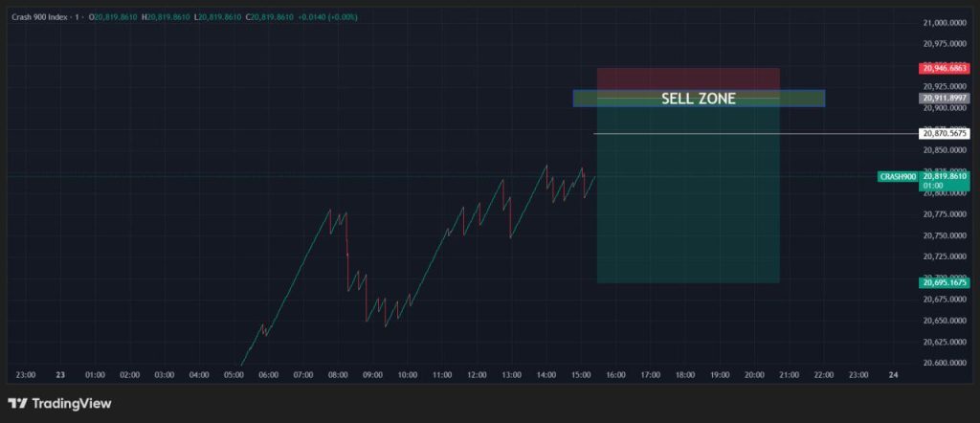Click the white 20,870.5675 price label

point(944,134)
